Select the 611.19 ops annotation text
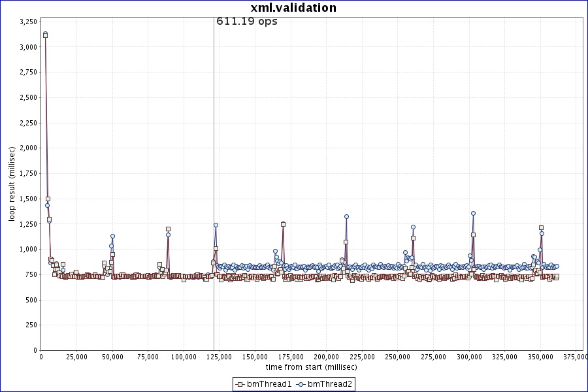Viewport: 588px width, 392px height. tap(246, 22)
